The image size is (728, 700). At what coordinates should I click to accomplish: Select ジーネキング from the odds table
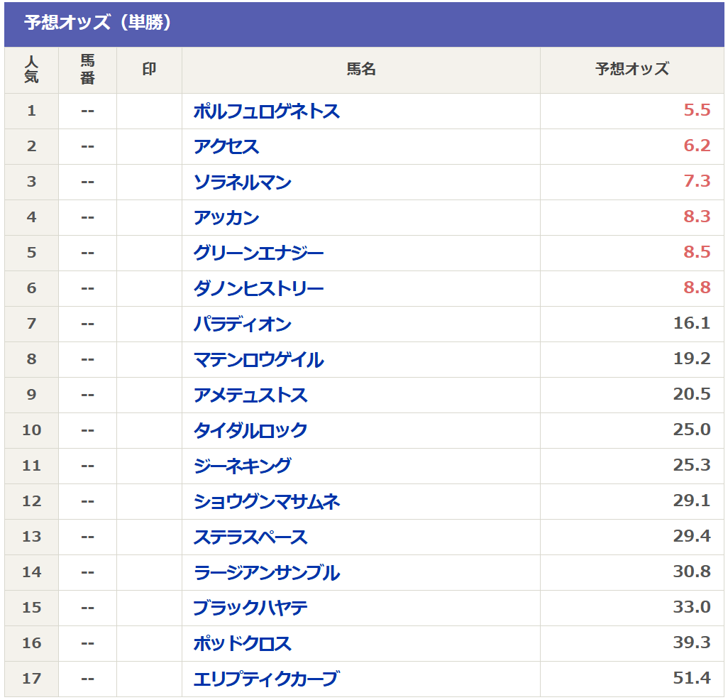pos(242,466)
